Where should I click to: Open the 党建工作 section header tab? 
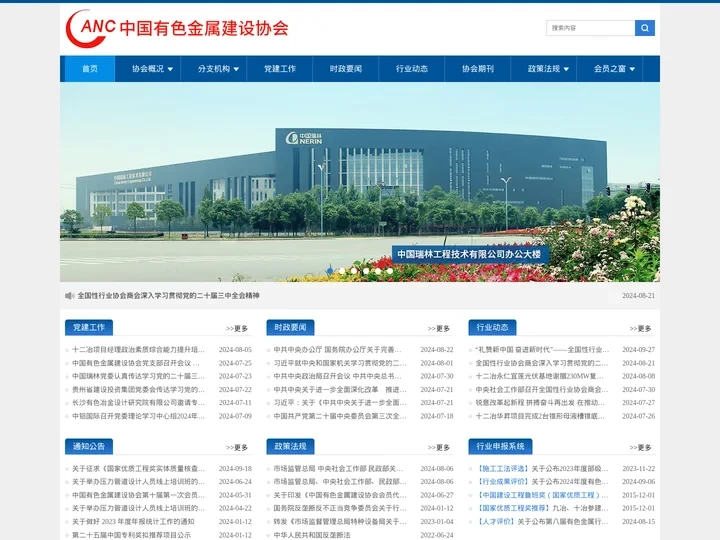(x=89, y=327)
